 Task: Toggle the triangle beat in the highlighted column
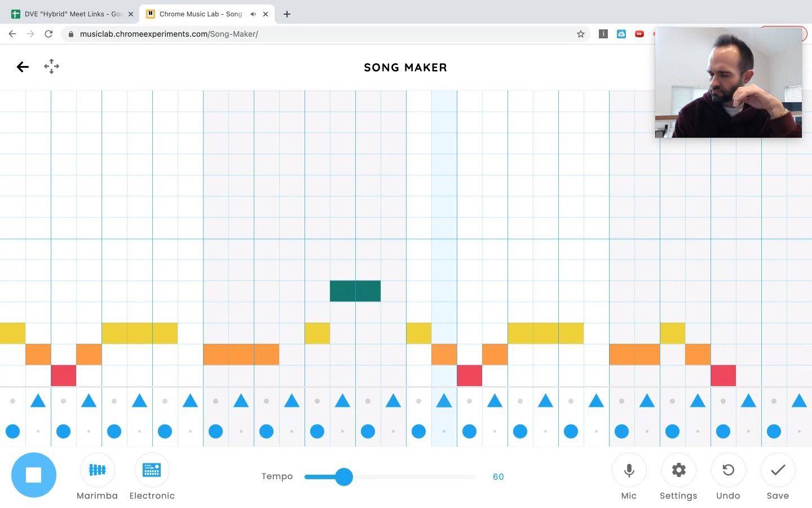(x=444, y=401)
